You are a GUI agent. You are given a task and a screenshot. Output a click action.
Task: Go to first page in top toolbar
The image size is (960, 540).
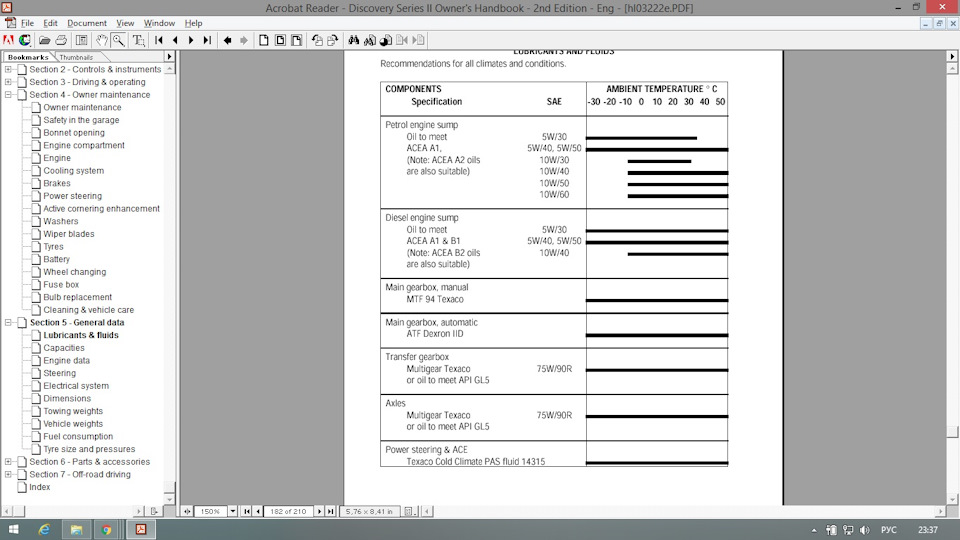coord(159,40)
